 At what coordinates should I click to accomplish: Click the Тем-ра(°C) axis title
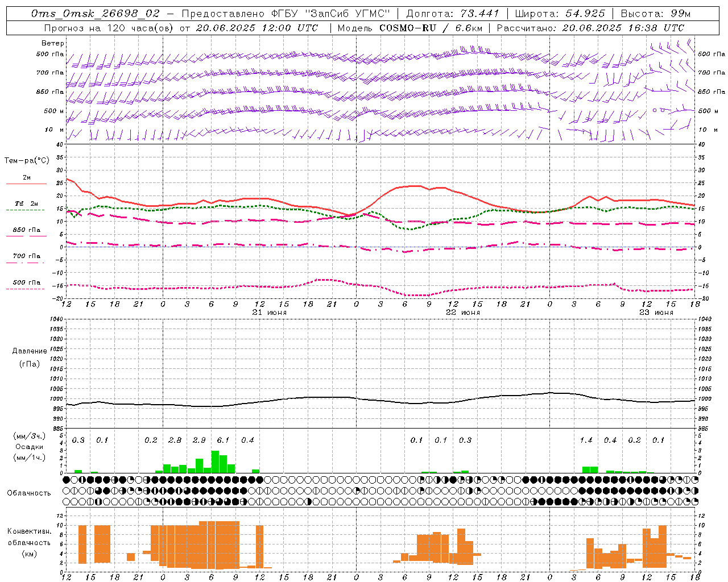27,161
